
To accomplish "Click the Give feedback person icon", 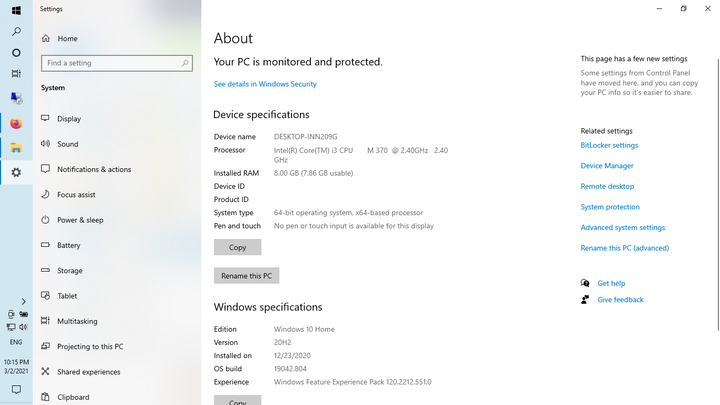I will (585, 299).
